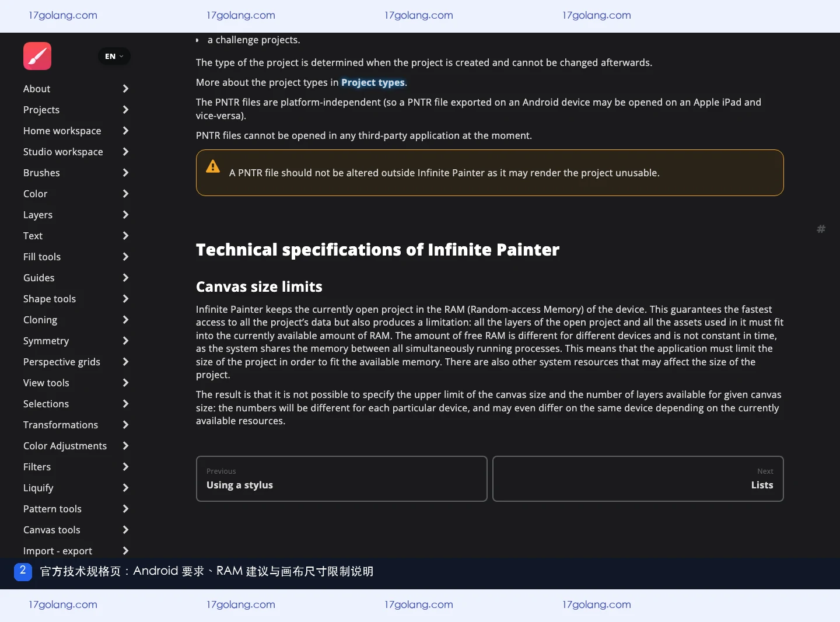
Task: Expand the Filters section chevron
Action: pyautogui.click(x=125, y=467)
